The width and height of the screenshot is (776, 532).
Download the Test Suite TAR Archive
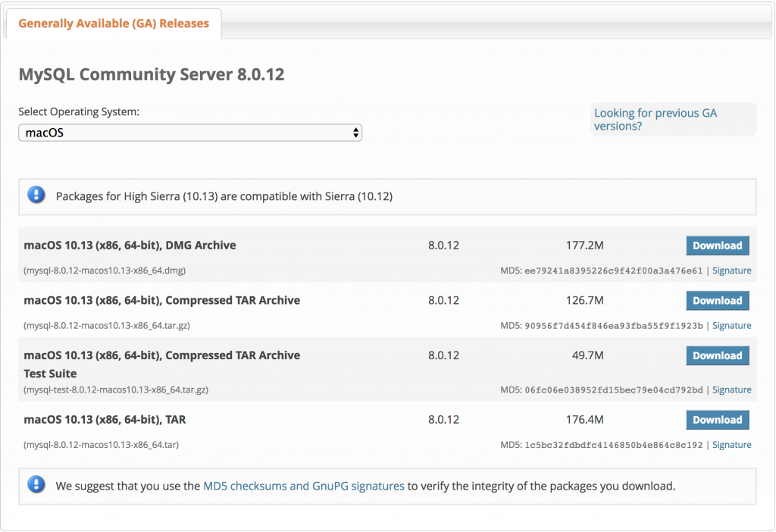(717, 355)
